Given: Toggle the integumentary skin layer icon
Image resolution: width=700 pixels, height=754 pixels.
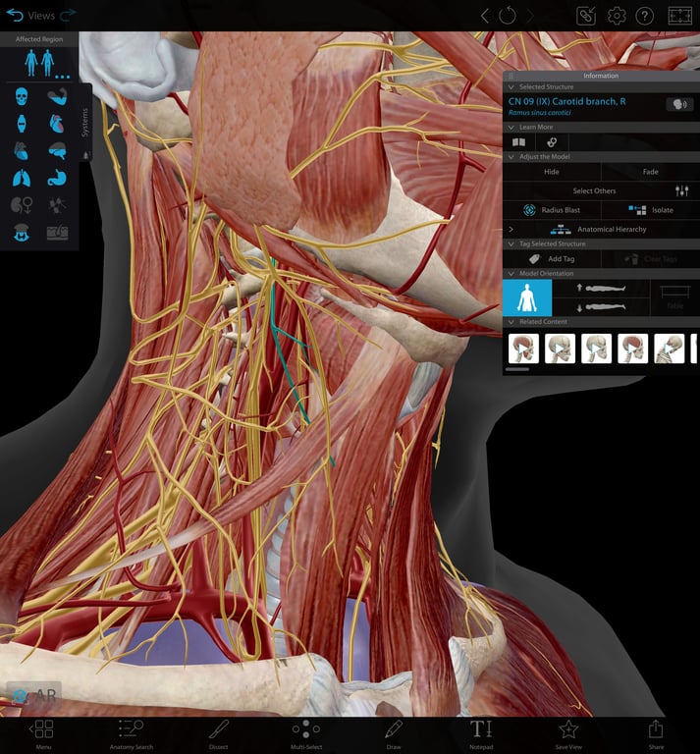Looking at the screenshot, I should pyautogui.click(x=57, y=233).
